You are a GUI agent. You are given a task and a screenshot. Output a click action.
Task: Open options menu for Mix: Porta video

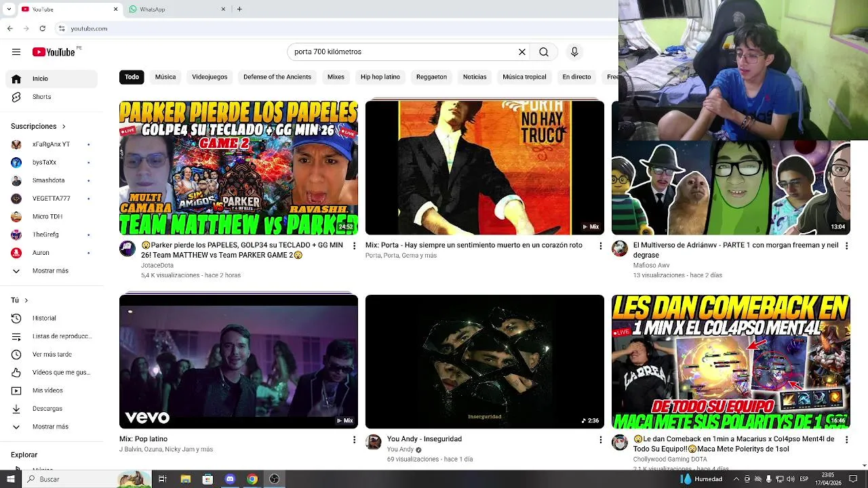pos(600,246)
